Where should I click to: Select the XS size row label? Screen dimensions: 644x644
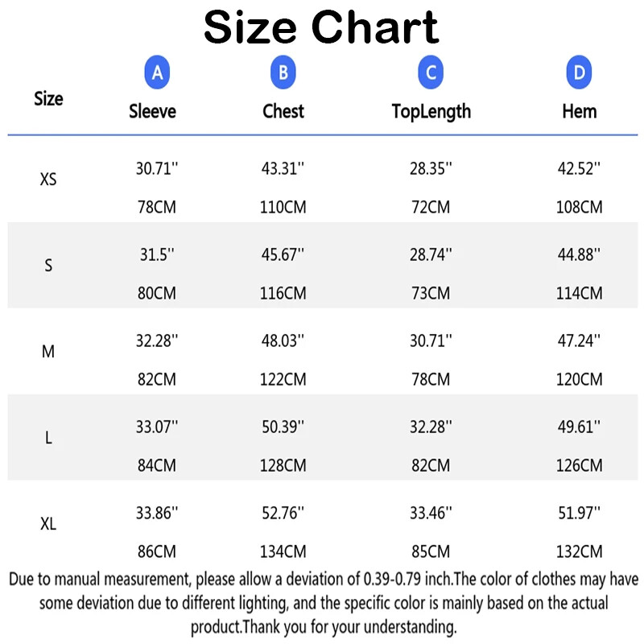coord(48,180)
